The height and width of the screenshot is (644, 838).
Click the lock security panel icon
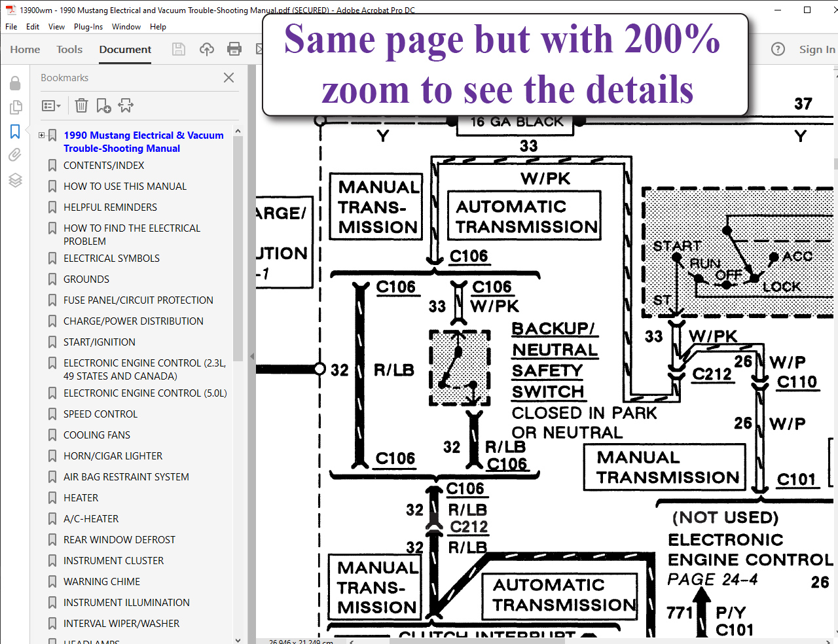(15, 83)
